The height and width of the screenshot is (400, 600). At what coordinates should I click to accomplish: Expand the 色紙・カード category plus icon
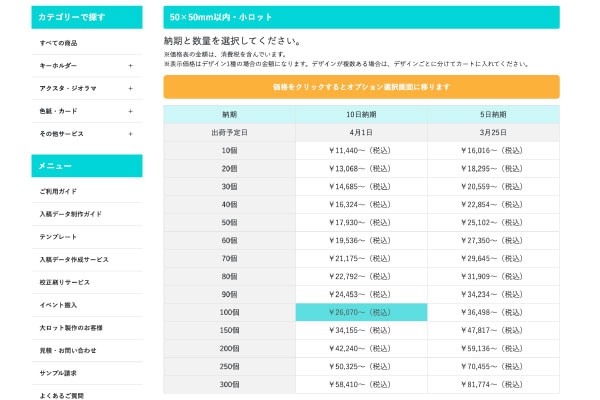click(x=130, y=111)
